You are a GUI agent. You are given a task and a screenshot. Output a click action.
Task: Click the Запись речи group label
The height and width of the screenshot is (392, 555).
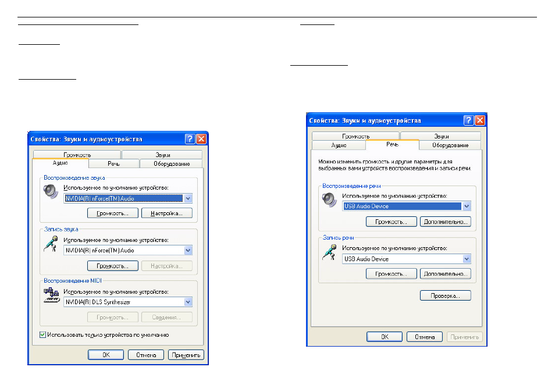point(338,238)
